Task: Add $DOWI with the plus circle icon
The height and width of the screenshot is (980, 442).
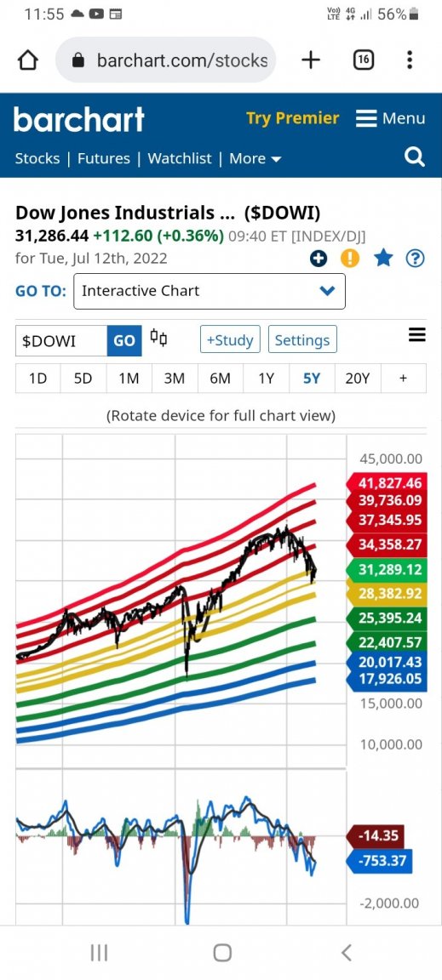Action: click(319, 258)
